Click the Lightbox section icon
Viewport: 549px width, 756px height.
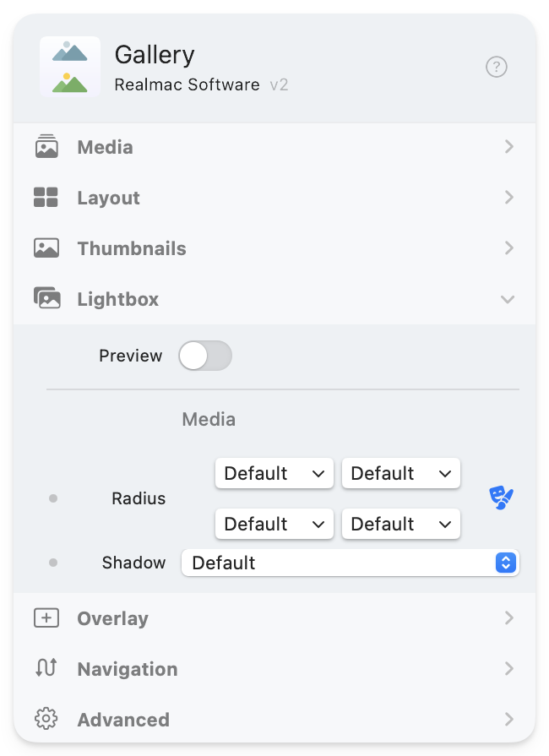click(46, 299)
